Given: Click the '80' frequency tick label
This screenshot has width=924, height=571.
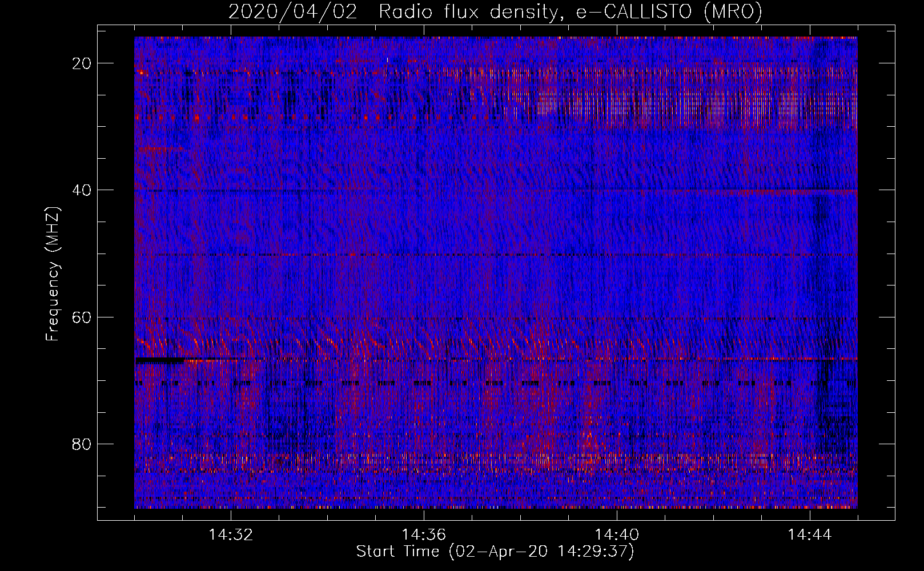Looking at the screenshot, I should [x=82, y=444].
